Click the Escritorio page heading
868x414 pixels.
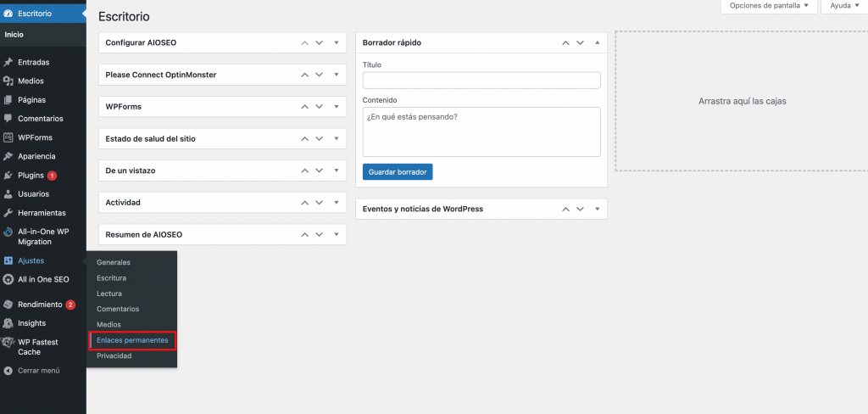tap(124, 17)
